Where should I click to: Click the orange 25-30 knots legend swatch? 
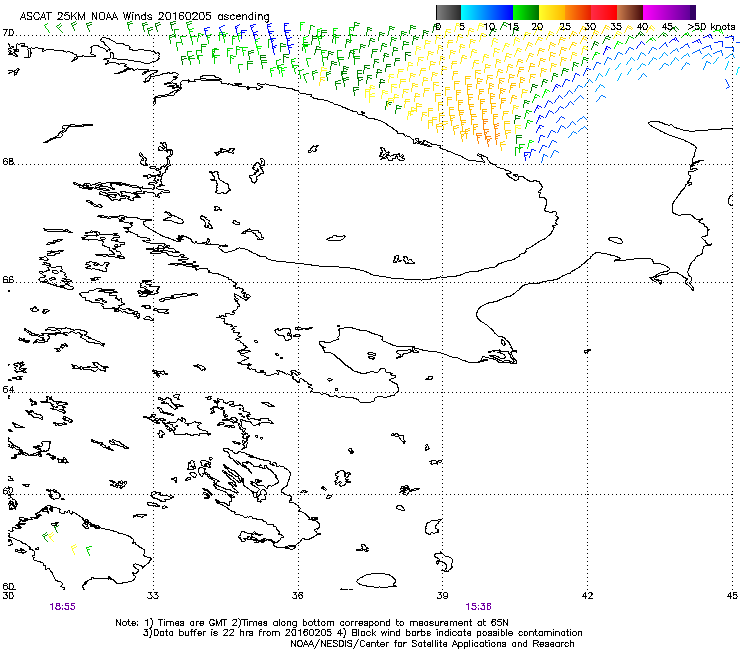pyautogui.click(x=578, y=12)
